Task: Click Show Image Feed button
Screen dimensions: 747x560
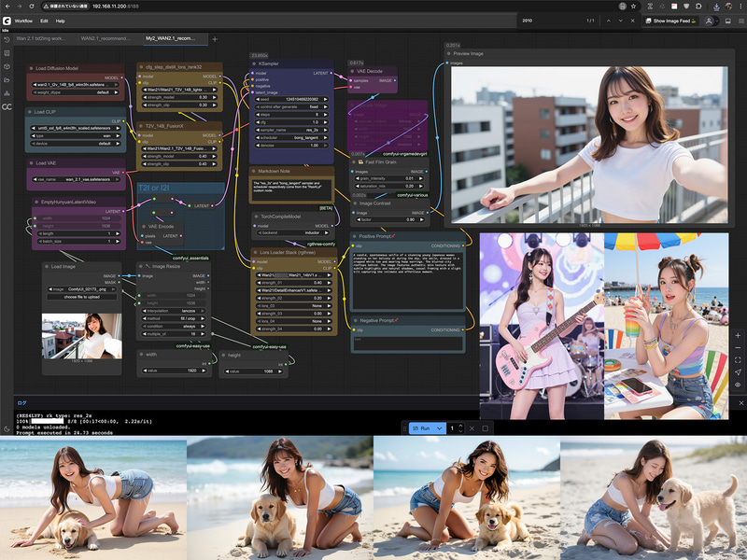Action: click(671, 21)
